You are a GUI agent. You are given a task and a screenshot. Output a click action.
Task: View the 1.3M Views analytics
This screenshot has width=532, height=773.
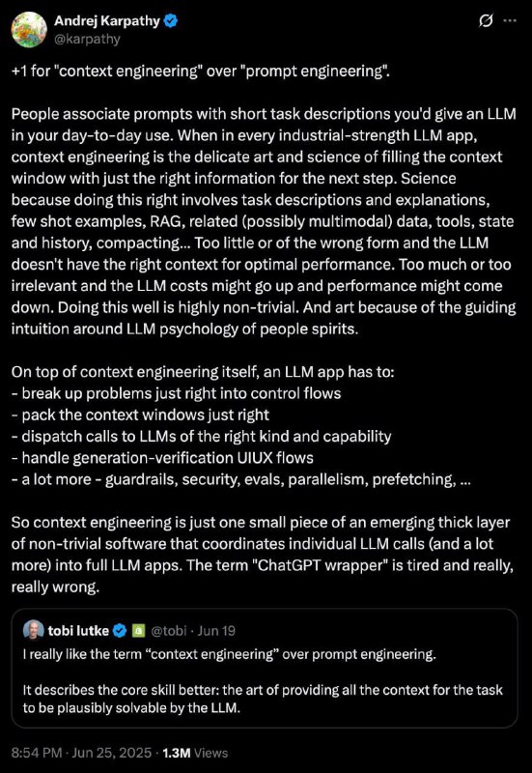coord(195,753)
